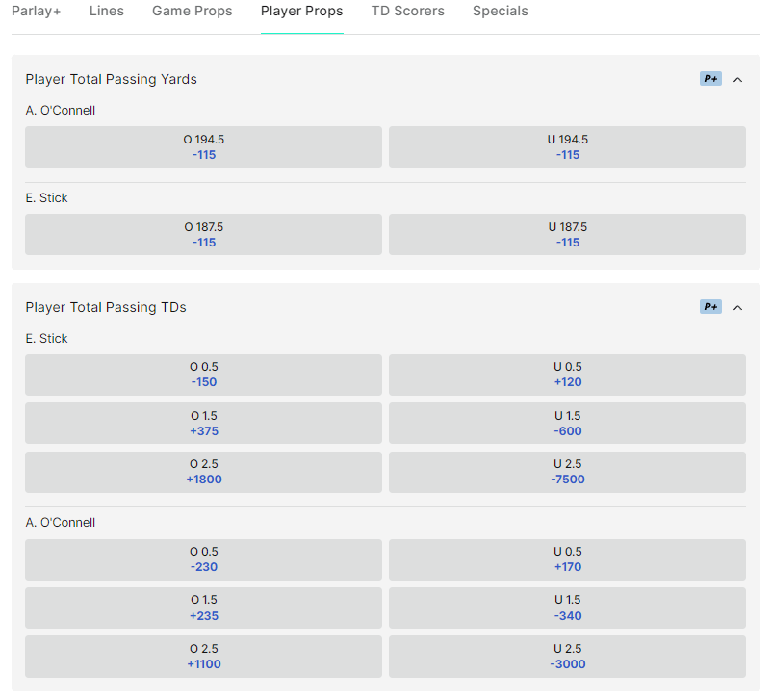Image resolution: width=772 pixels, height=700 pixels.
Task: Choose Stick over 1.5 TDs at +375
Action: pos(203,423)
